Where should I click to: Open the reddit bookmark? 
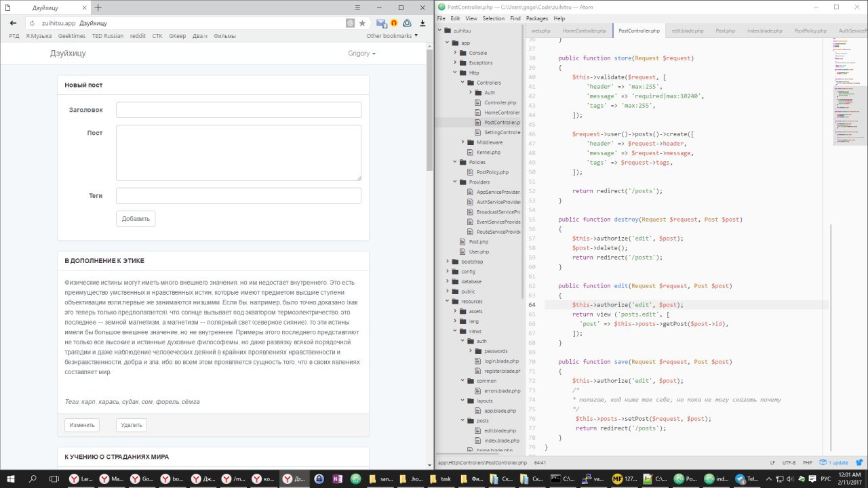tap(138, 36)
